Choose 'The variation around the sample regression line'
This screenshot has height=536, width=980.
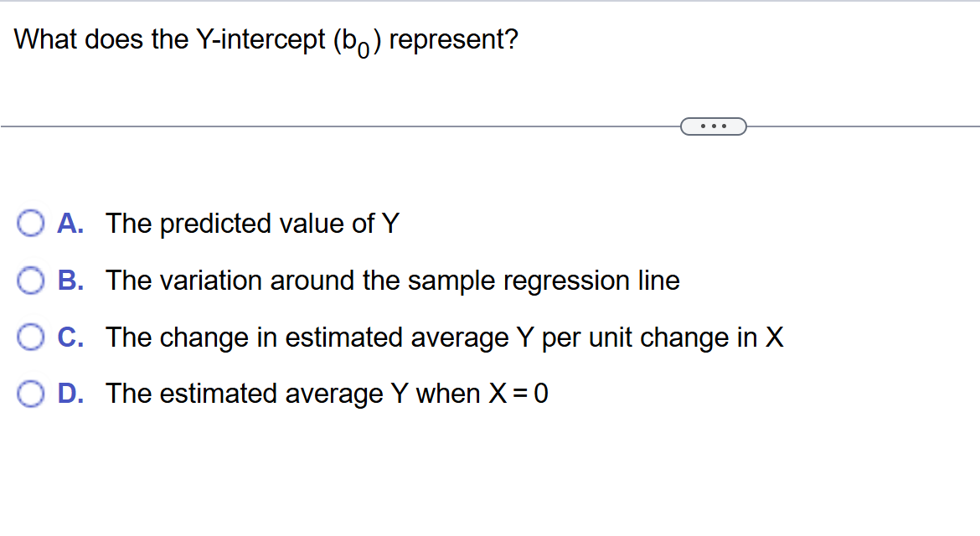click(393, 281)
